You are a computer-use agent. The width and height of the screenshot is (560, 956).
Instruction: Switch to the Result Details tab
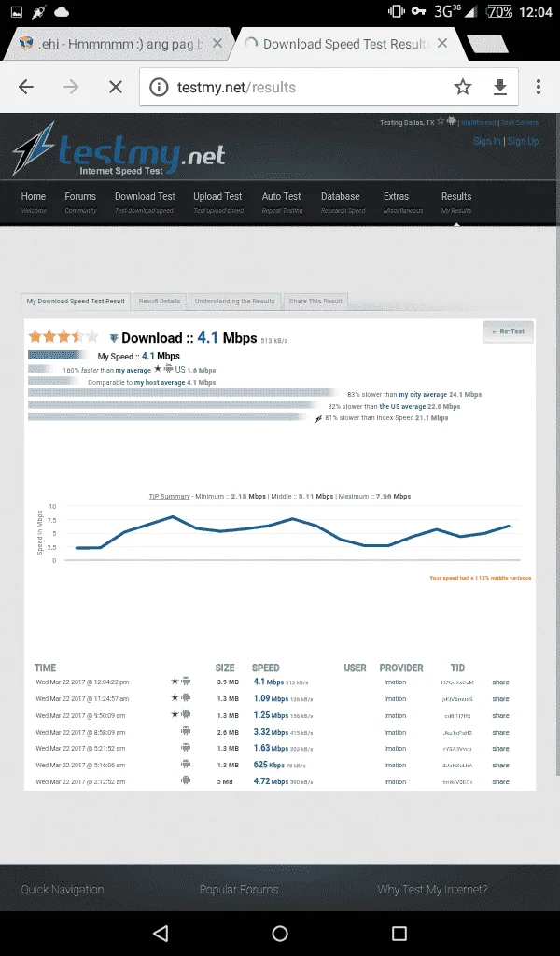click(160, 302)
